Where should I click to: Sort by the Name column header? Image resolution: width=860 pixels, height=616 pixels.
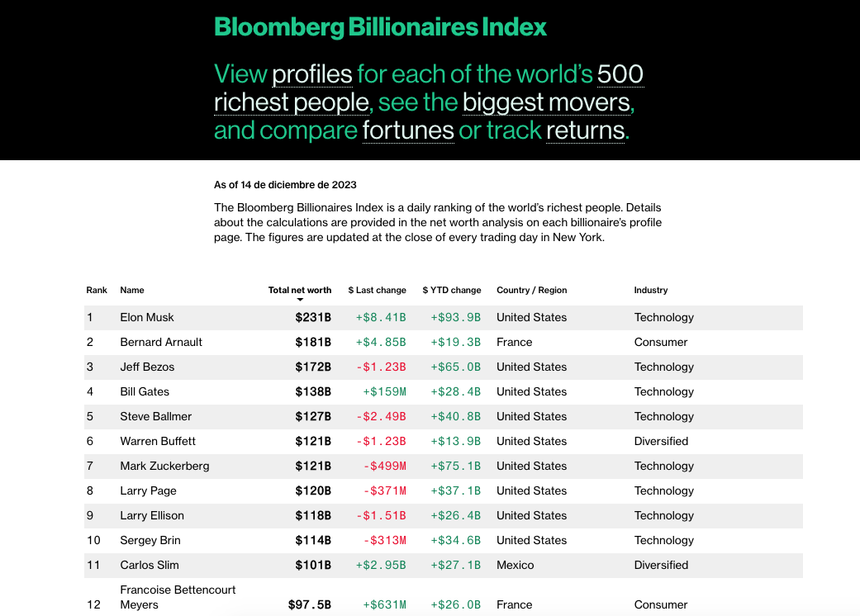point(132,290)
